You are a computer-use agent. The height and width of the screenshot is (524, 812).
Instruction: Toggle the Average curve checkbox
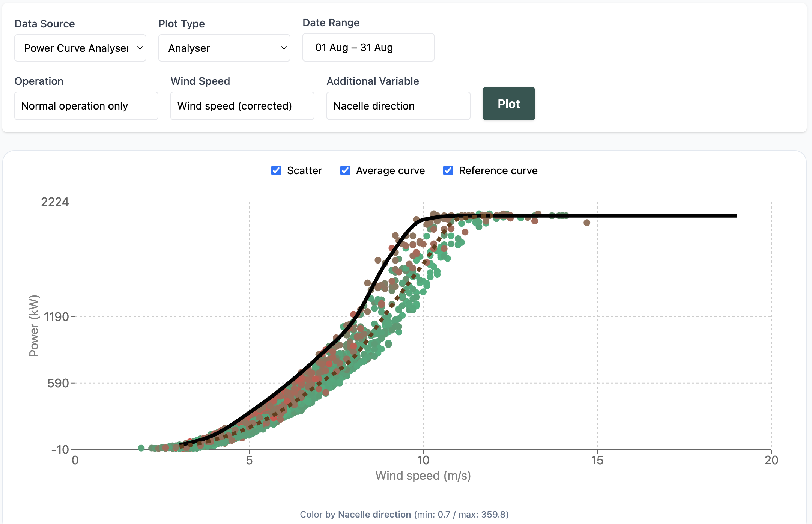(x=345, y=170)
